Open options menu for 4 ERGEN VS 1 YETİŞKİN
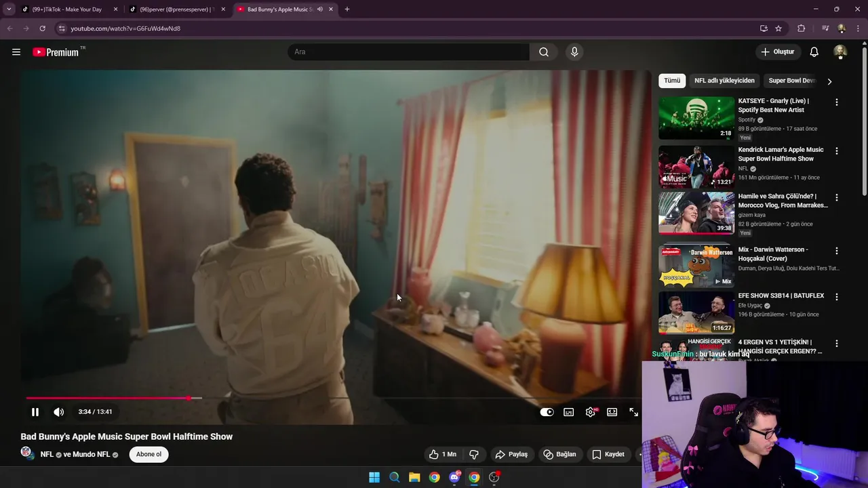This screenshot has width=868, height=488. (836, 344)
